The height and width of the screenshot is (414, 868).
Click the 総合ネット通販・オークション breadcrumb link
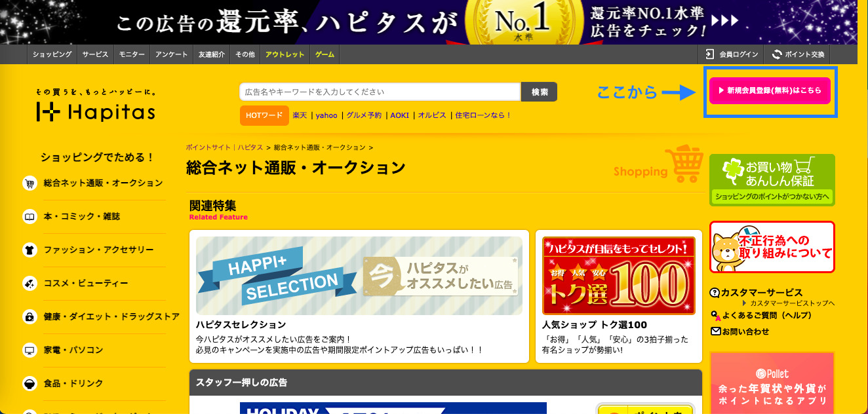click(x=319, y=148)
